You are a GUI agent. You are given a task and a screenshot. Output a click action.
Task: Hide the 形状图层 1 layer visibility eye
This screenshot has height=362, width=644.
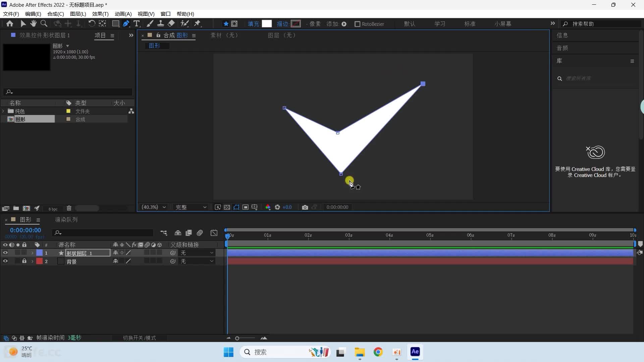(x=5, y=253)
